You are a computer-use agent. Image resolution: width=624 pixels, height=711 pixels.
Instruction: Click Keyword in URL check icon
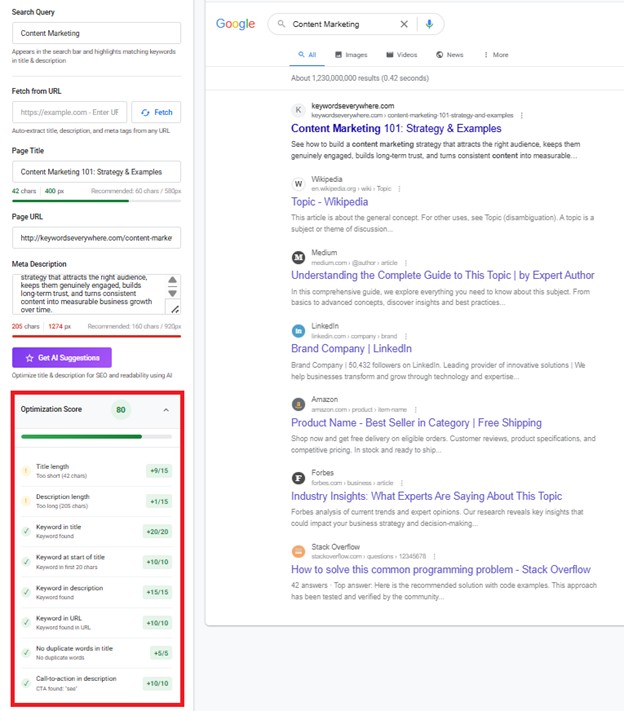(x=26, y=622)
